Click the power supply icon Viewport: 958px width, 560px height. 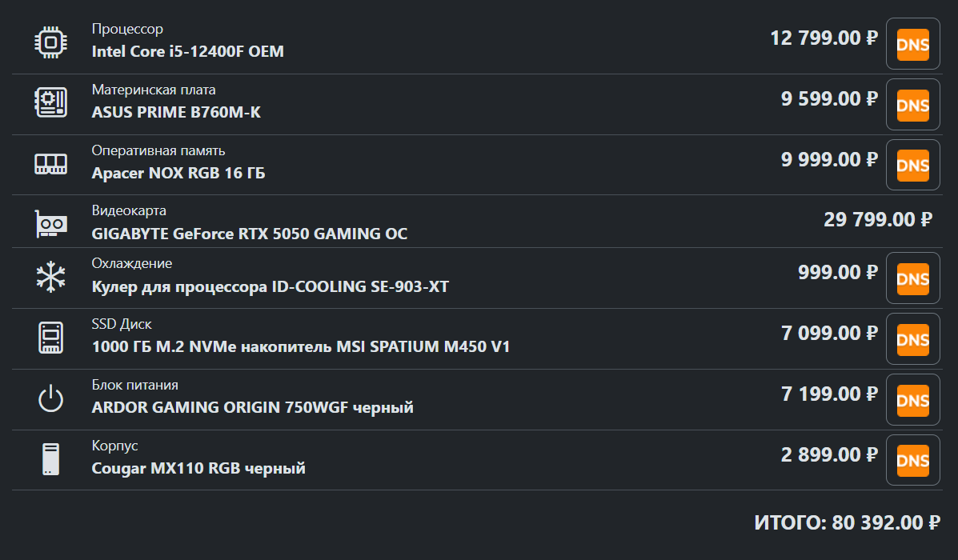pos(50,398)
